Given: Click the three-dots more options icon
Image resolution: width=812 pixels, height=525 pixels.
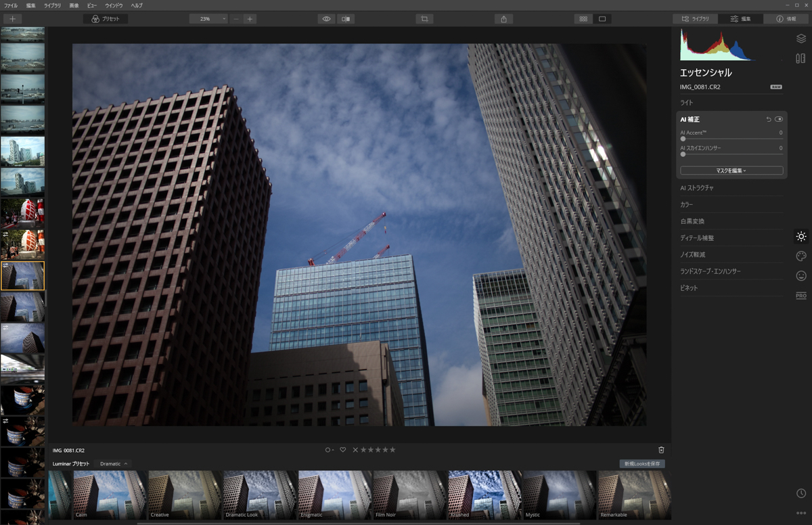Looking at the screenshot, I should pos(801,513).
